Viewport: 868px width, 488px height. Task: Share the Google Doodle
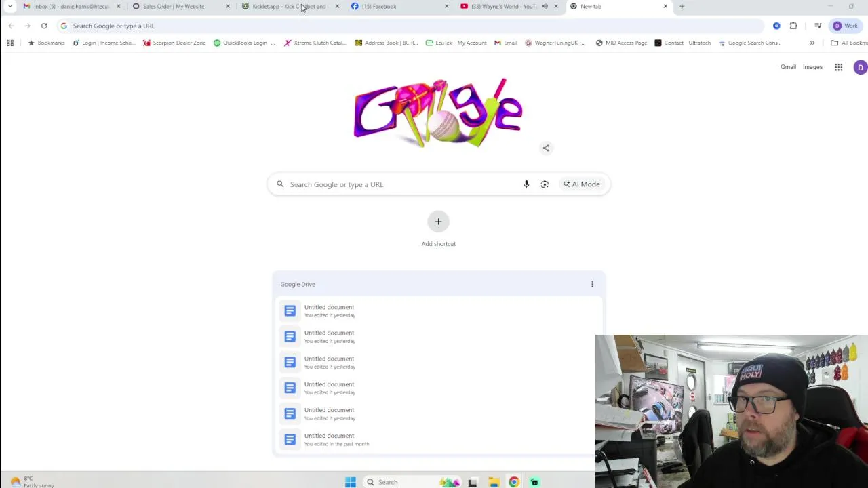point(546,148)
